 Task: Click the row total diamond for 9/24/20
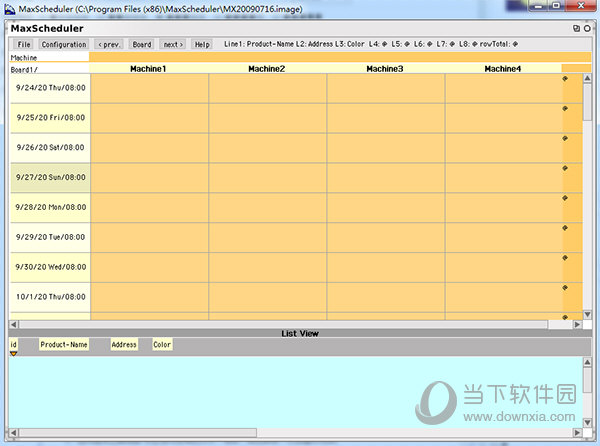click(x=565, y=78)
